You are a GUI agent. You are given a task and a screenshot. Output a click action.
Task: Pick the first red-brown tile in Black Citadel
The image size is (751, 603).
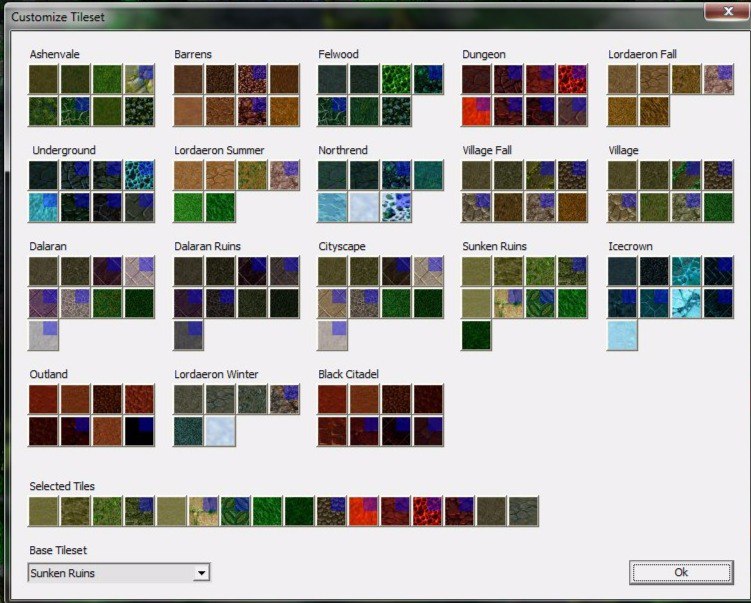point(332,399)
